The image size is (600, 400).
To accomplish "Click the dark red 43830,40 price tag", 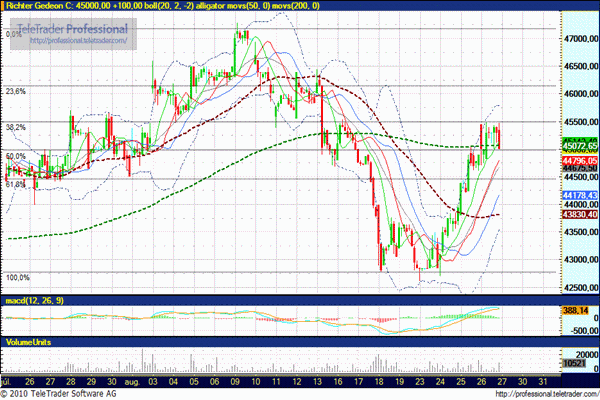I will click(579, 214).
